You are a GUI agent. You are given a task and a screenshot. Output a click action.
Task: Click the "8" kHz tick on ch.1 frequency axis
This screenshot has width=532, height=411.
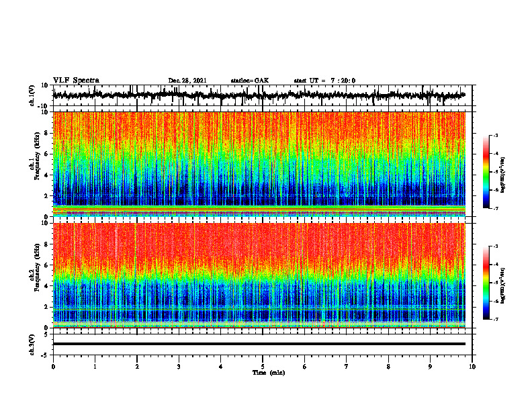[x=47, y=133]
